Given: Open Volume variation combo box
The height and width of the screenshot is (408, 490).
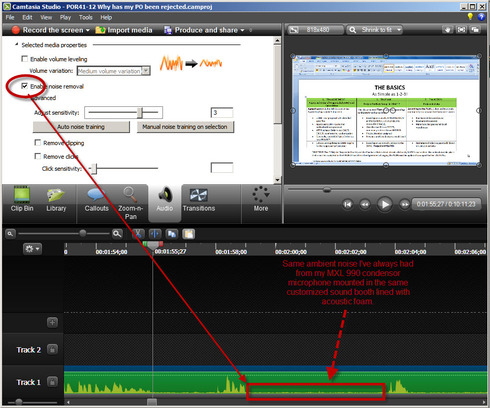Looking at the screenshot, I should tap(114, 71).
